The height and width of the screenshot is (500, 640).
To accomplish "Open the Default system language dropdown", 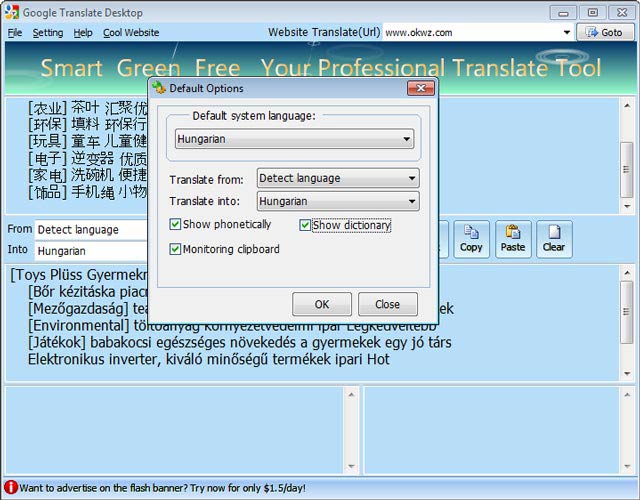I will (x=407, y=140).
